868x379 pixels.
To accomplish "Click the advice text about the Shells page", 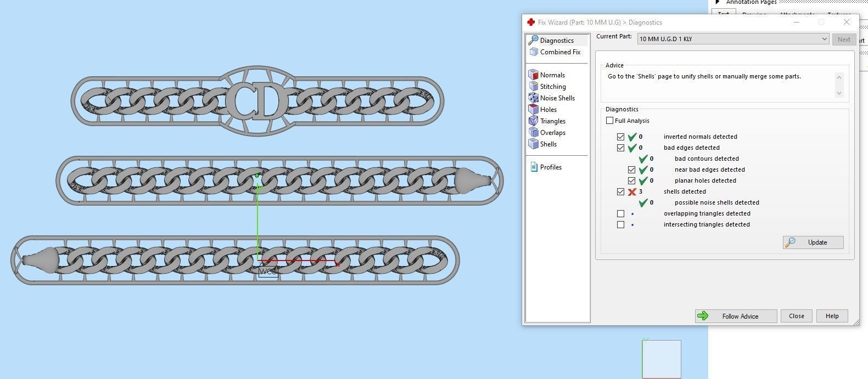I will pos(704,76).
